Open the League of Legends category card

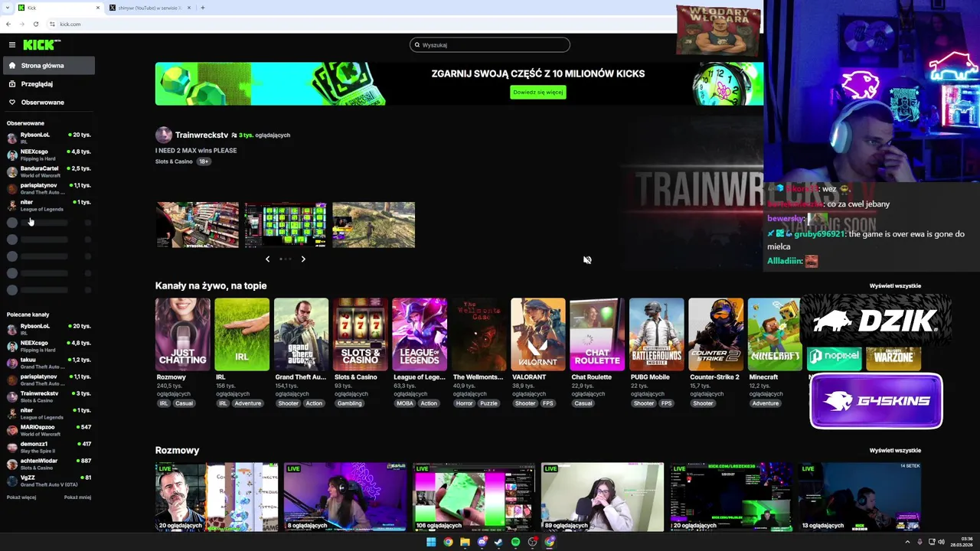tap(420, 334)
